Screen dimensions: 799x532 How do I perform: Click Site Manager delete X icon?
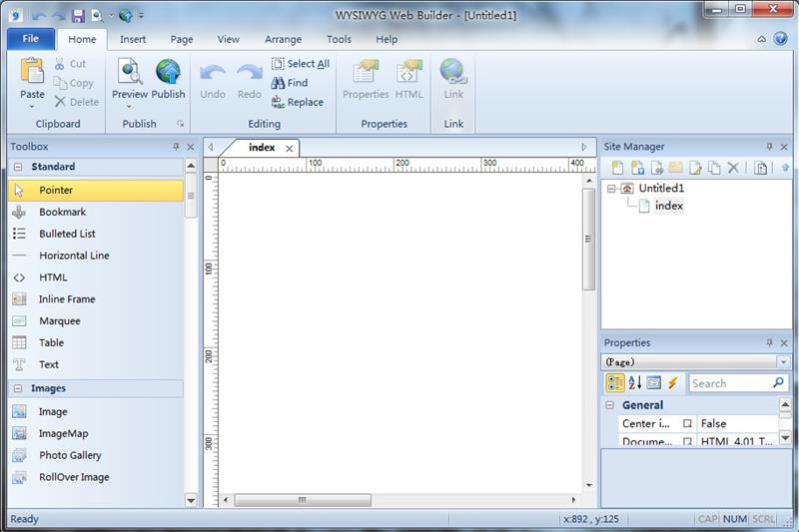tap(733, 168)
